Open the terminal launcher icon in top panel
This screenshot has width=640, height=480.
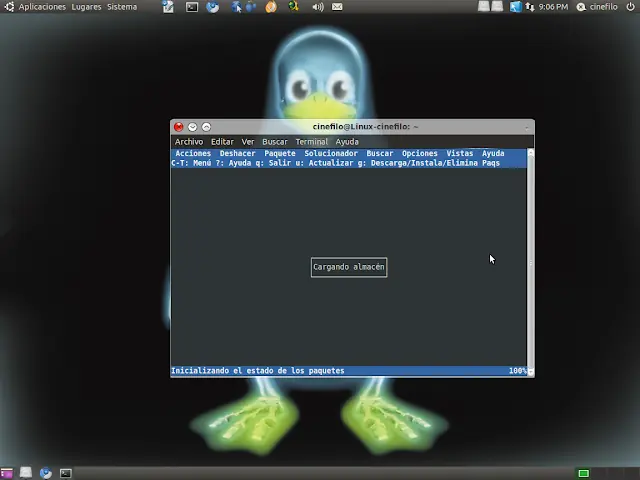coord(192,7)
